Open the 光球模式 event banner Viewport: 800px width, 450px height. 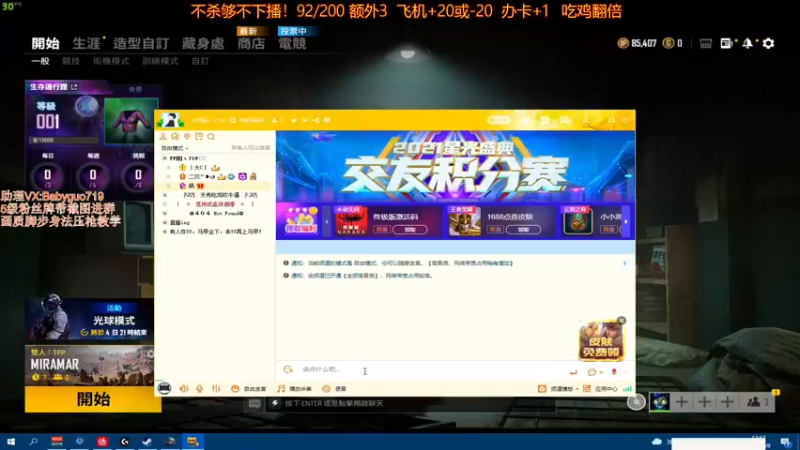pos(89,320)
